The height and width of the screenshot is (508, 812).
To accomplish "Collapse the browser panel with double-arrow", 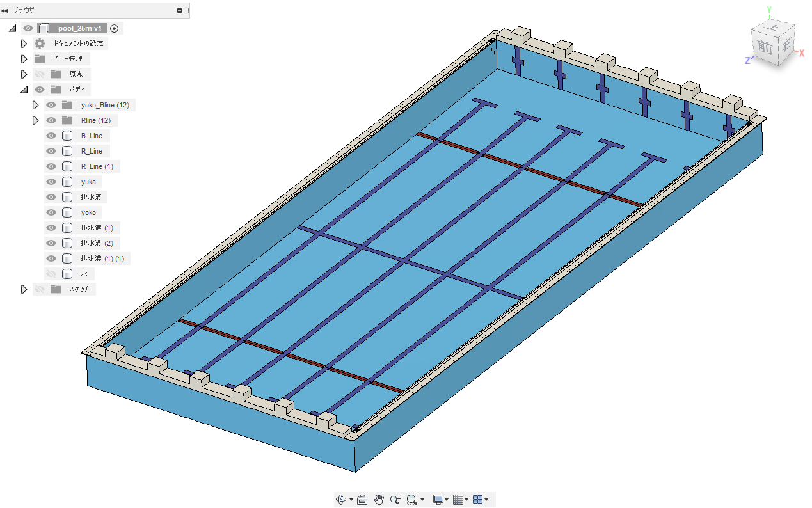I will point(5,10).
